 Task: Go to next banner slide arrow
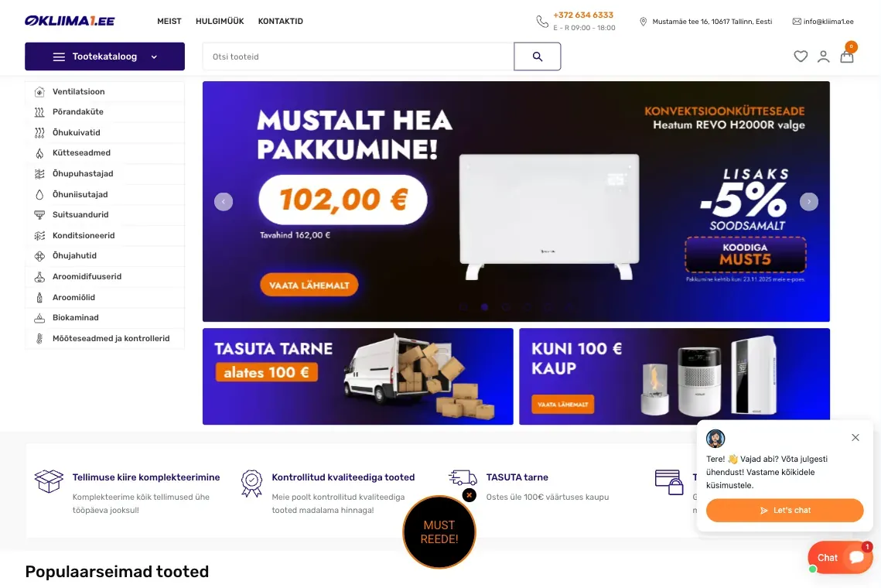click(809, 201)
